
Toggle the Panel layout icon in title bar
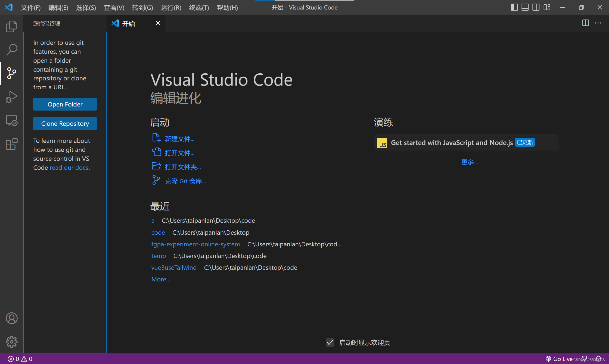point(525,7)
